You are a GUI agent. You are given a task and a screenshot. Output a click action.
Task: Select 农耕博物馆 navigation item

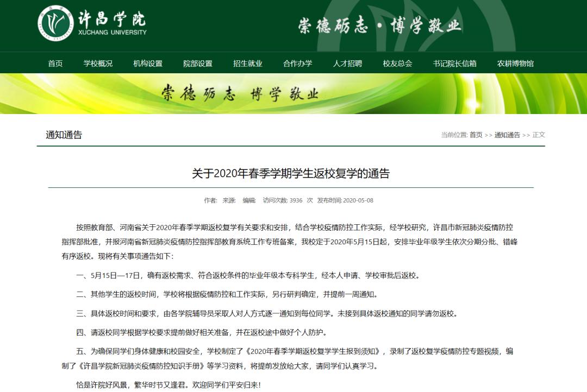coord(515,64)
